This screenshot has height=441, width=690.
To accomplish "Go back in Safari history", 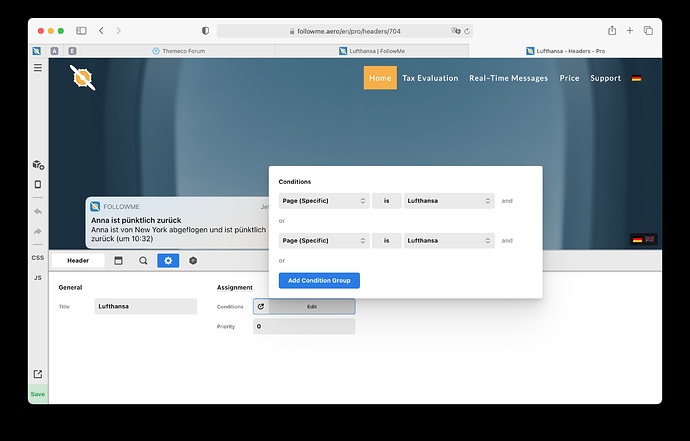I will click(102, 31).
